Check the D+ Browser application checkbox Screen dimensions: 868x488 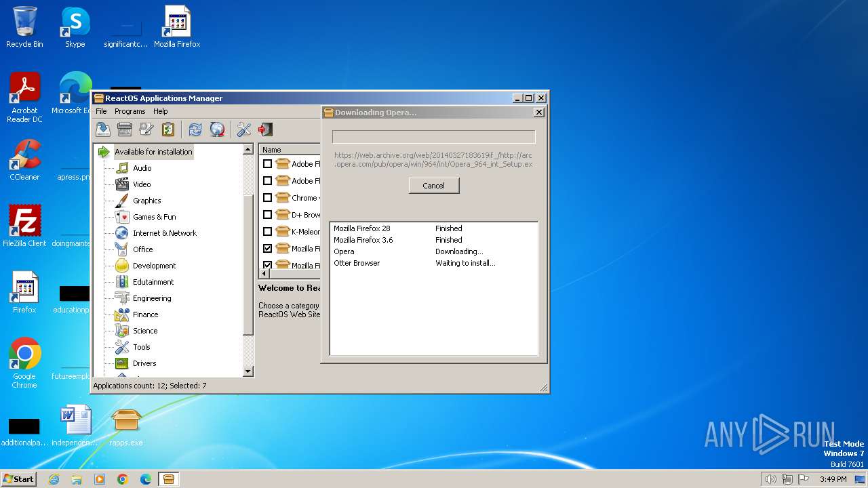click(x=267, y=215)
